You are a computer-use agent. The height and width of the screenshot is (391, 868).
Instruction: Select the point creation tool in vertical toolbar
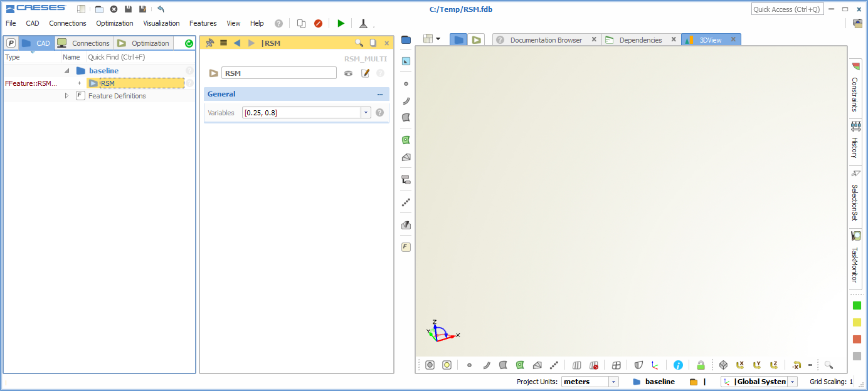coord(406,83)
